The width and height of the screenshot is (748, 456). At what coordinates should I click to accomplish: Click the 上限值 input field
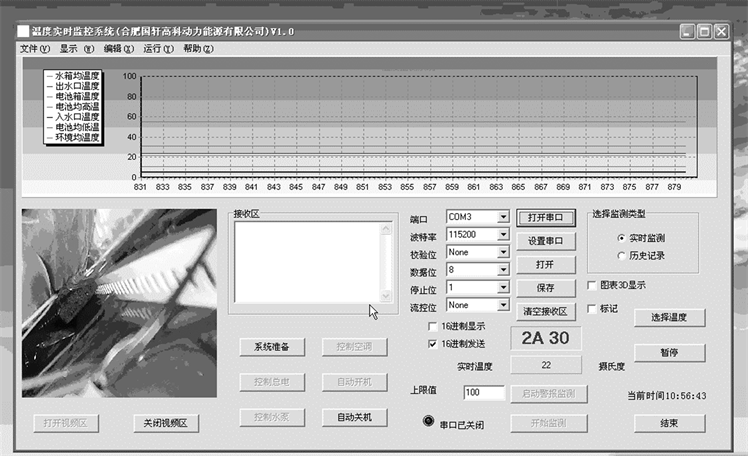[x=485, y=393]
